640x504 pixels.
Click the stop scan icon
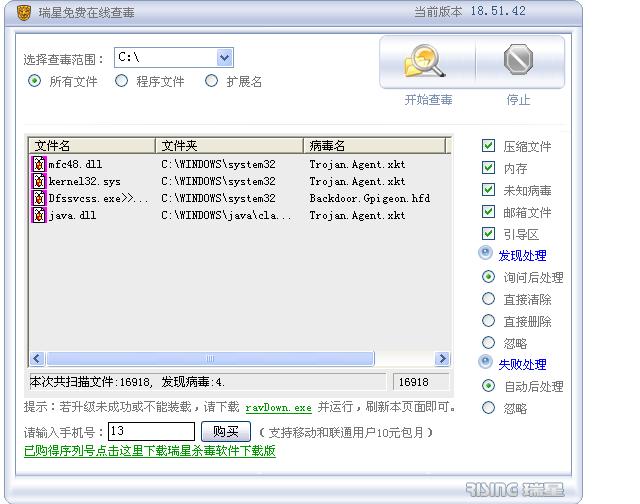518,60
